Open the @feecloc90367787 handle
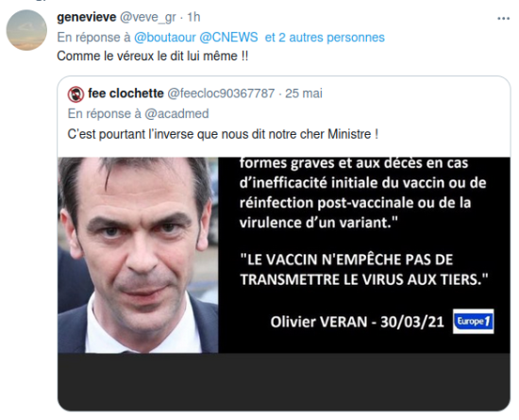This screenshot has height=420, width=519. (221, 93)
